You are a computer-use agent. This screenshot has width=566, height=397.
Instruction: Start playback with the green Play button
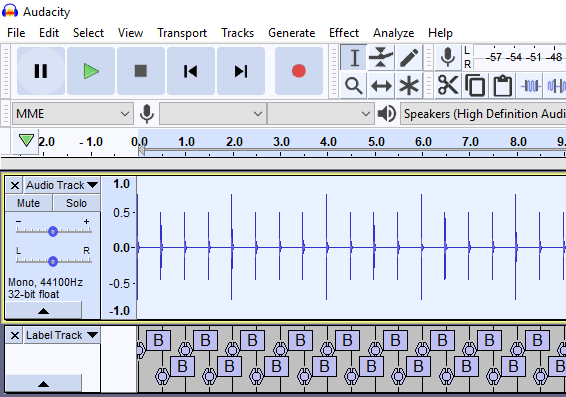pos(91,71)
